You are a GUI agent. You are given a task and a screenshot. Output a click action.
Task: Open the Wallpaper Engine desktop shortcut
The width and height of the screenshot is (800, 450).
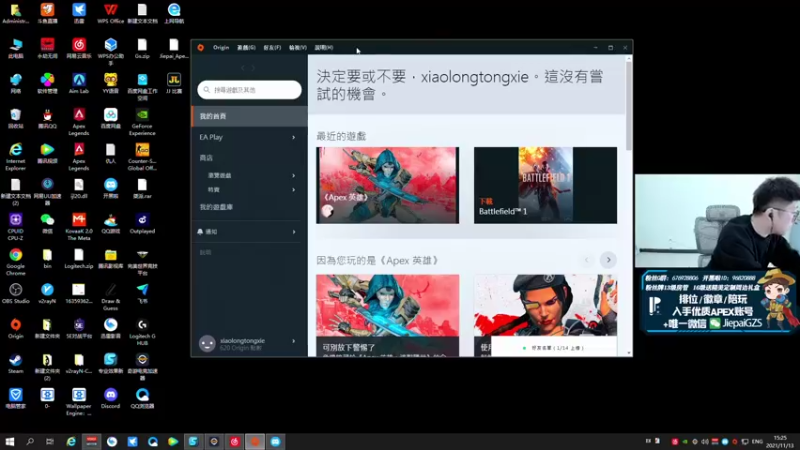[79, 402]
